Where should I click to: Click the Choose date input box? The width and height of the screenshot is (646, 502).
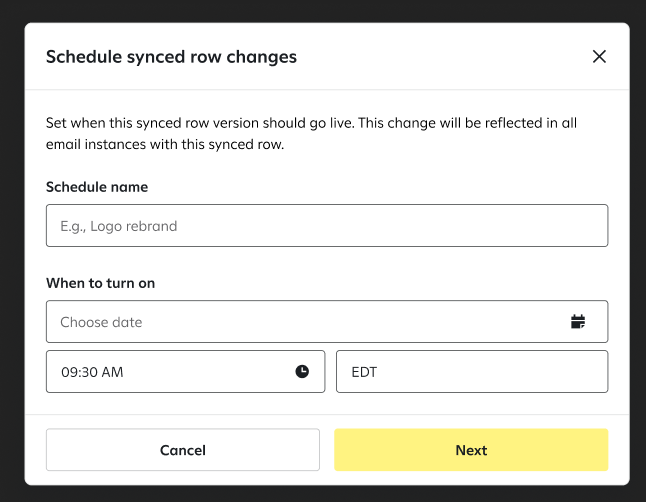click(327, 321)
